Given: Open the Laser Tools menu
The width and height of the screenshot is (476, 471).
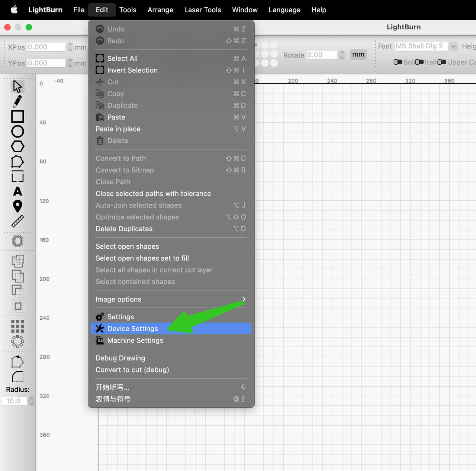Looking at the screenshot, I should [202, 10].
